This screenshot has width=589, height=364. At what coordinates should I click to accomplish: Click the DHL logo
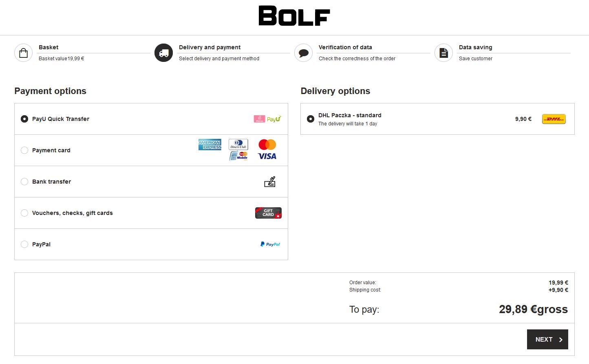coord(554,119)
